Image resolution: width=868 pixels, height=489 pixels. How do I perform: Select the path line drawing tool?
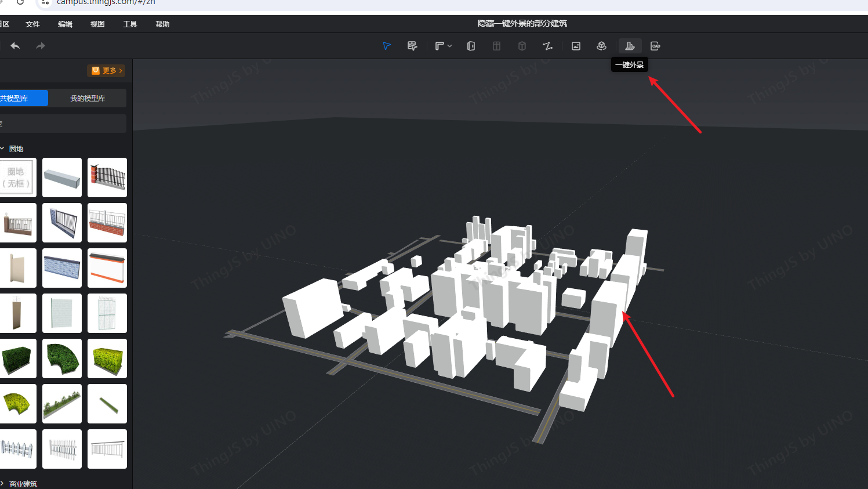click(x=547, y=46)
